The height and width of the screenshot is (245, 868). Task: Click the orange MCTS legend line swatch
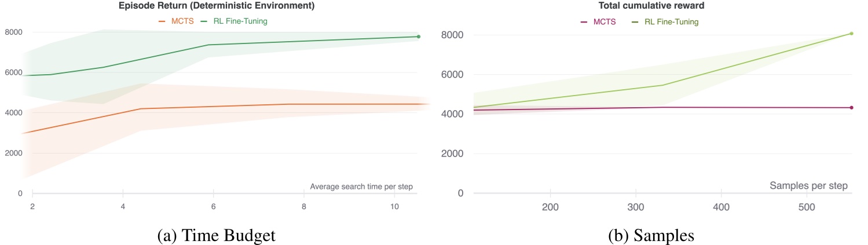point(163,22)
